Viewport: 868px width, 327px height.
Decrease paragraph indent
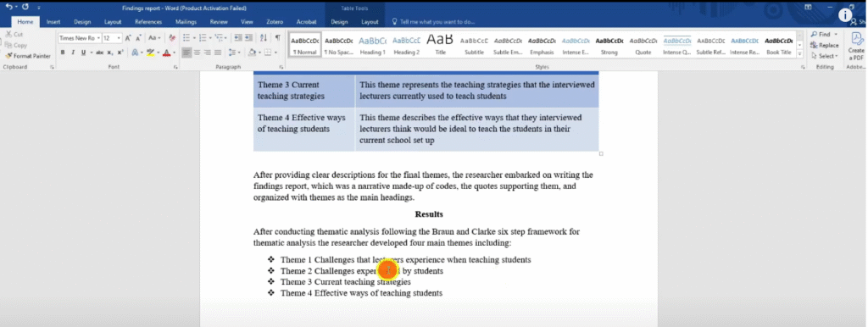click(238, 38)
